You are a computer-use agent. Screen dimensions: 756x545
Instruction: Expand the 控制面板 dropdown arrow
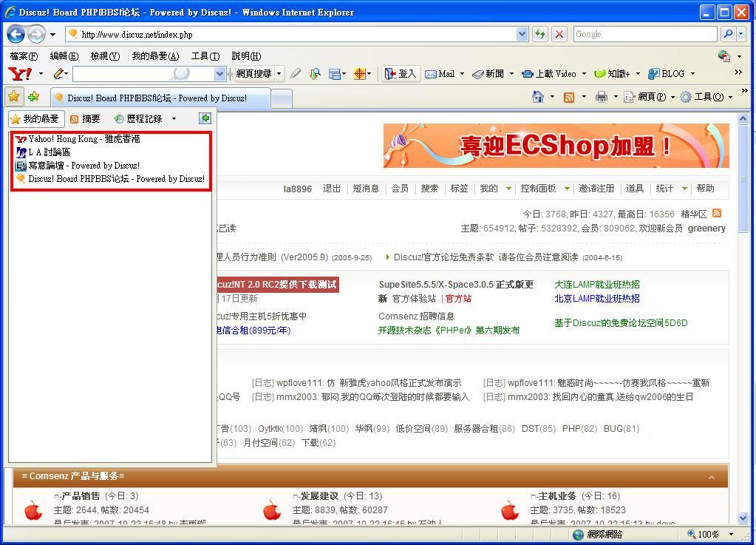point(567,189)
